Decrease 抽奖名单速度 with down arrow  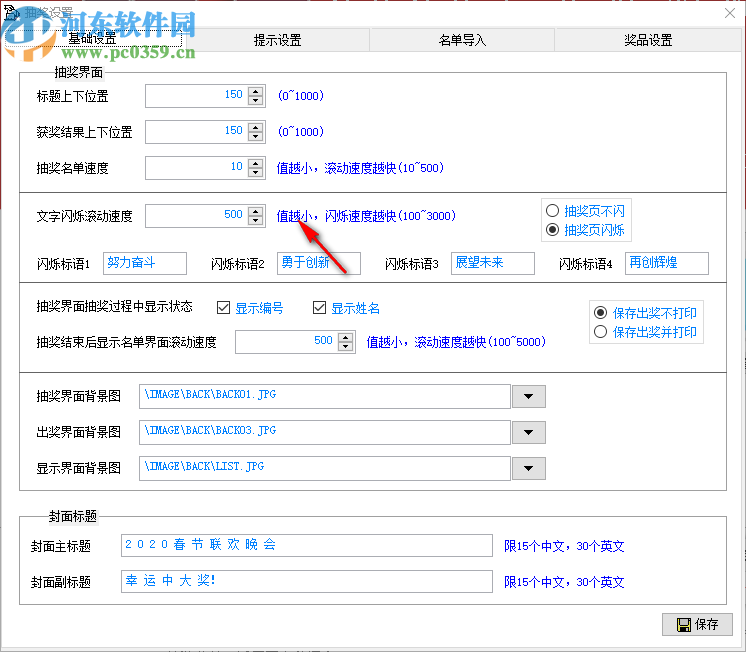click(255, 172)
